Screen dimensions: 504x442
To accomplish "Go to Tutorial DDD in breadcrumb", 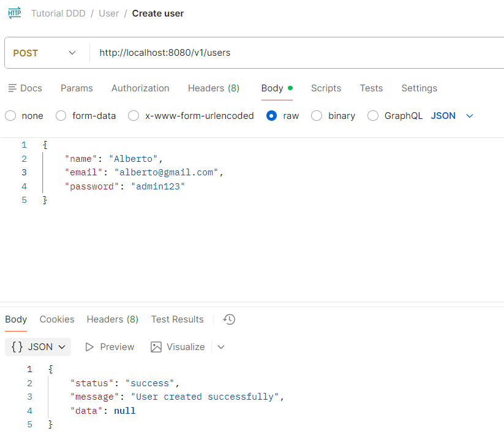I will pos(60,13).
